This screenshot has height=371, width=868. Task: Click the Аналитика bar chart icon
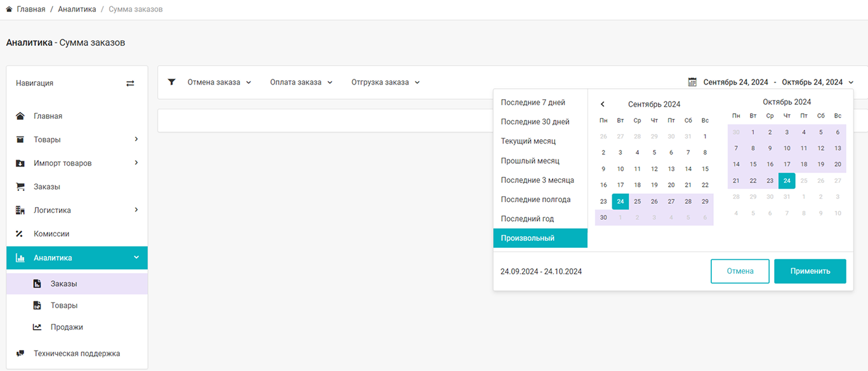[20, 258]
